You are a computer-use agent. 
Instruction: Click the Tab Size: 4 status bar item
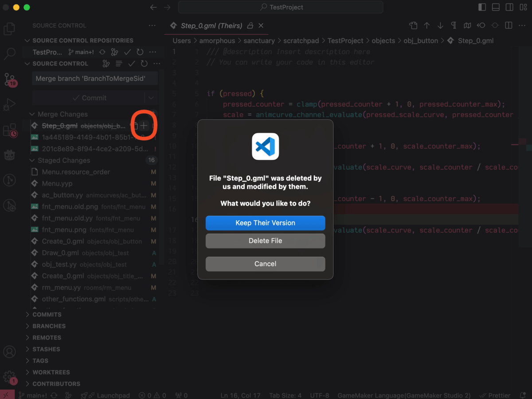(x=285, y=395)
